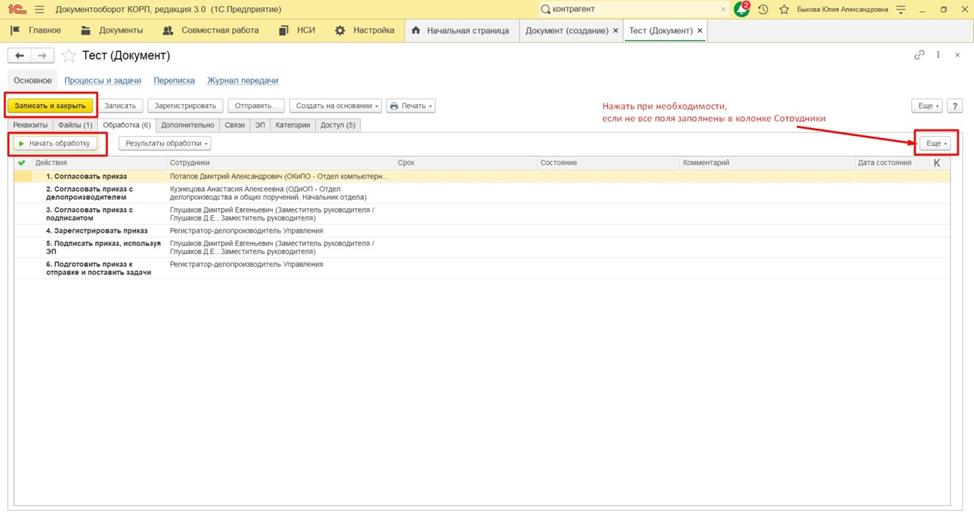Switch to Реквизиты tab
Screen dimensions: 974x512
30,125
